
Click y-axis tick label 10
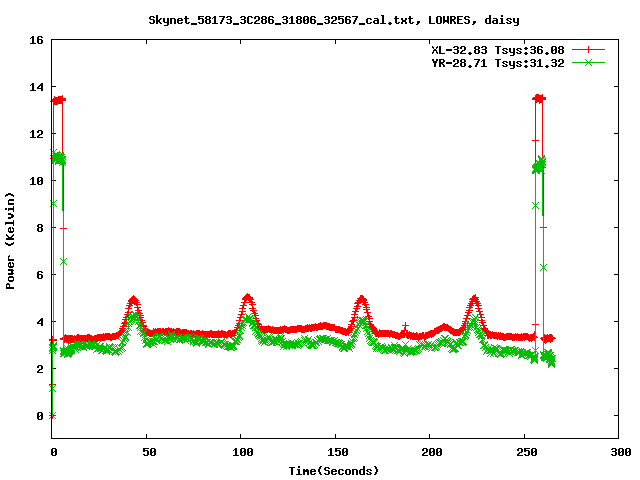[x=36, y=181]
